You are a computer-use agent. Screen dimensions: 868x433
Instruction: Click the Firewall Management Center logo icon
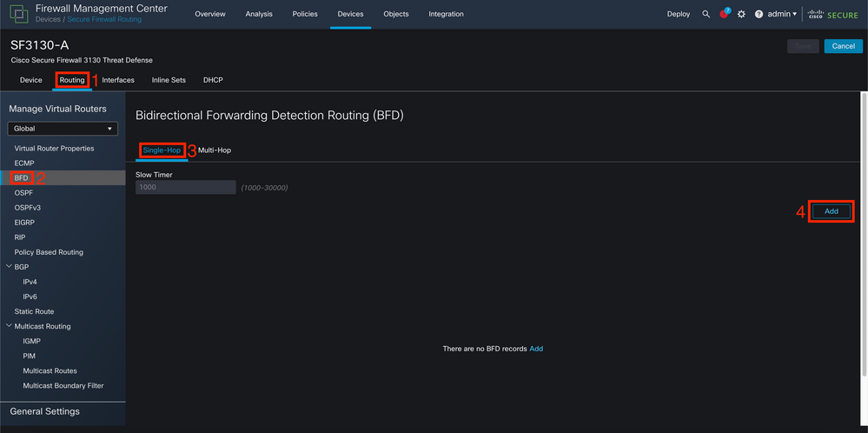(x=19, y=14)
